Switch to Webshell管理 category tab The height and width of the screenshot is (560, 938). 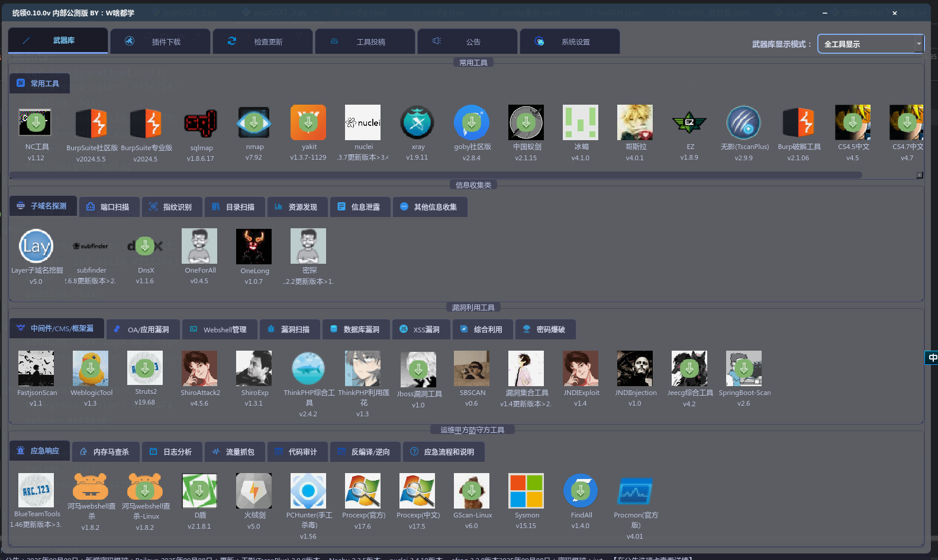pos(220,329)
